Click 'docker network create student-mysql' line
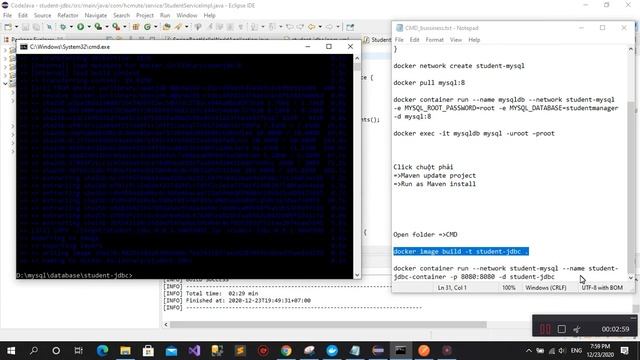 (459, 66)
